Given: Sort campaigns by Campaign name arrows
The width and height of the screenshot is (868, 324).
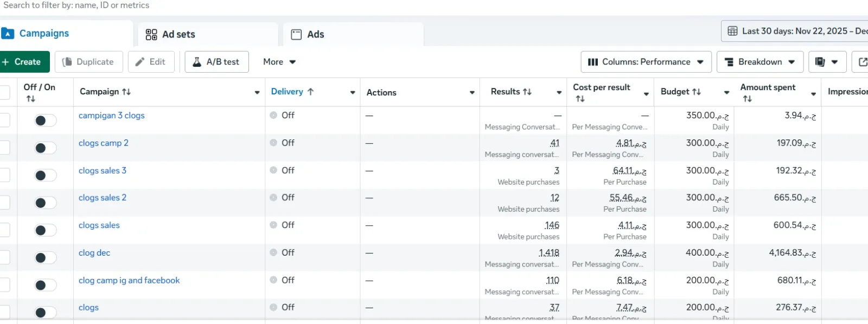Looking at the screenshot, I should pyautogui.click(x=126, y=92).
